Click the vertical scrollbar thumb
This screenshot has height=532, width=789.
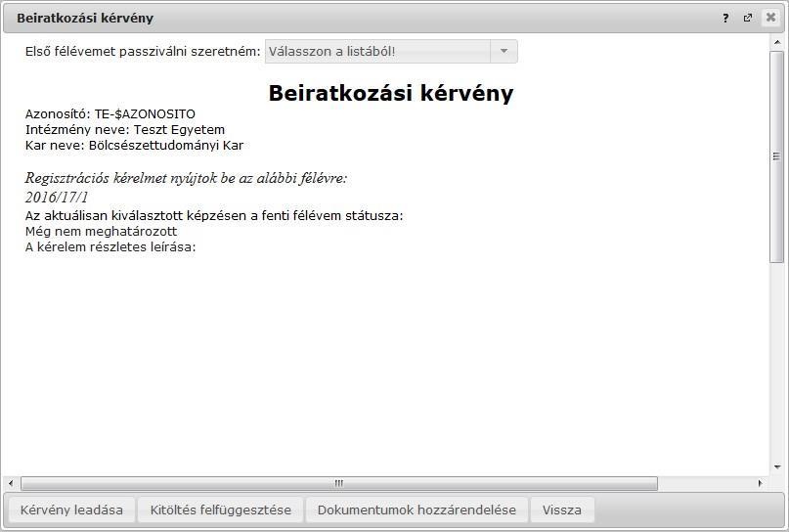click(777, 156)
